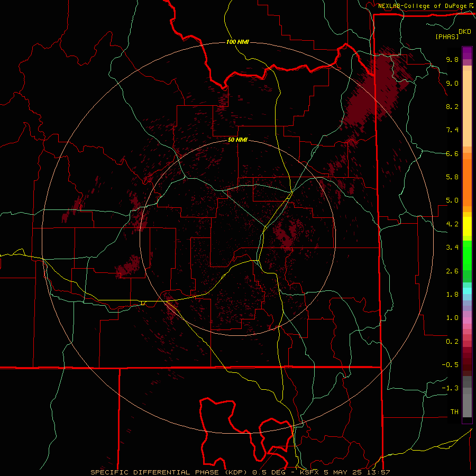This screenshot has height=476, width=476.
Task: Select the 9.8 value on color scale
Action: click(452, 60)
